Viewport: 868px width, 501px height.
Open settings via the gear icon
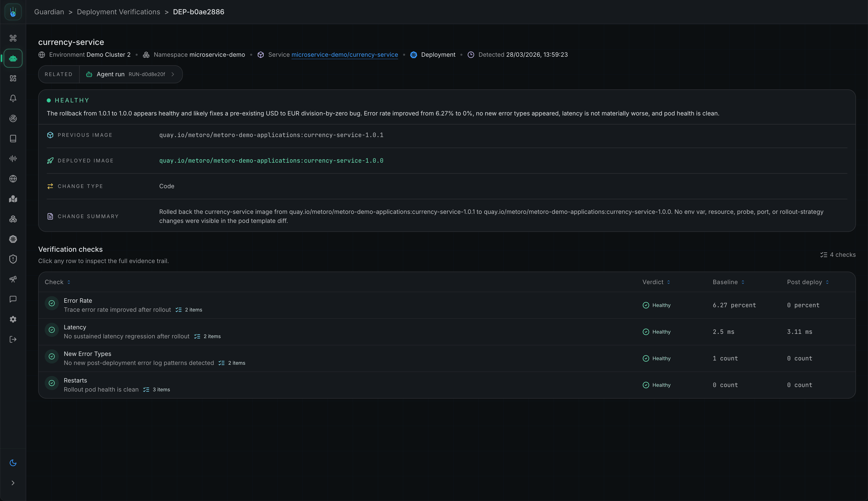13,319
